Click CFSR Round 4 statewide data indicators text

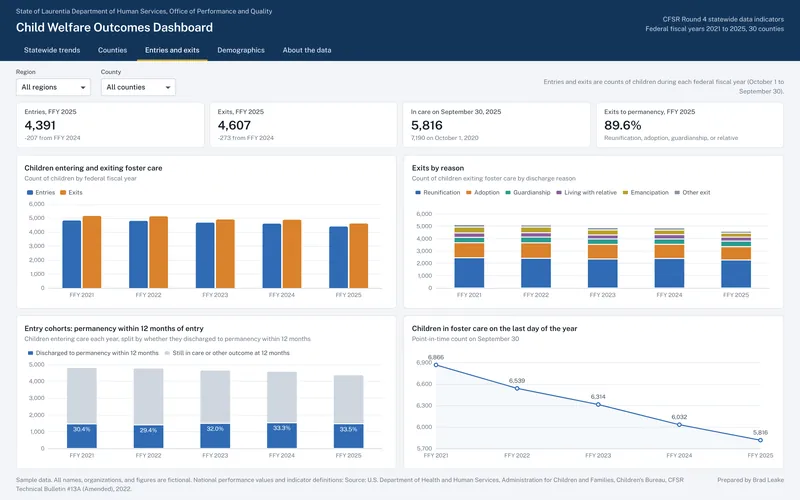point(723,19)
